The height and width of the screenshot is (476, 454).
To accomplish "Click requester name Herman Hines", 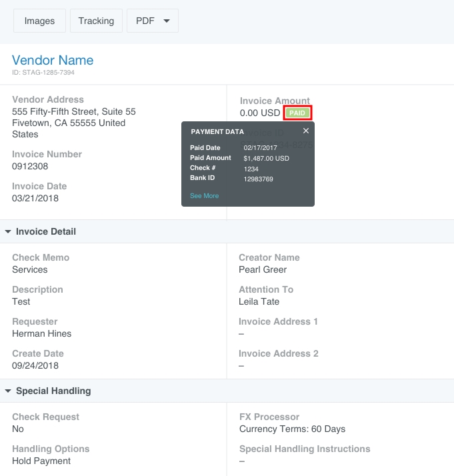I will (x=41, y=334).
